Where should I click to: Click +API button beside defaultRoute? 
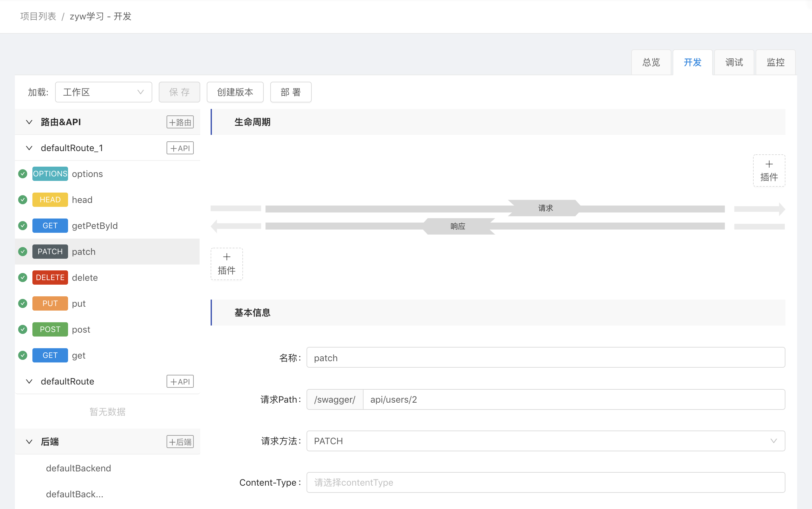(180, 381)
